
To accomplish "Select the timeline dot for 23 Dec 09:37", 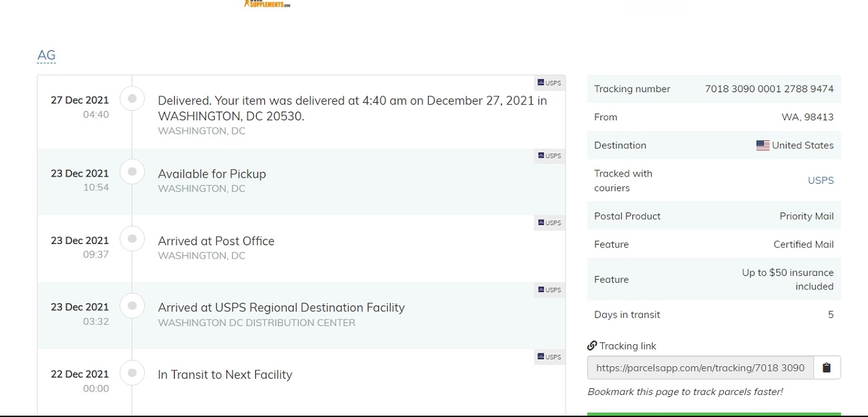I will (x=132, y=239).
